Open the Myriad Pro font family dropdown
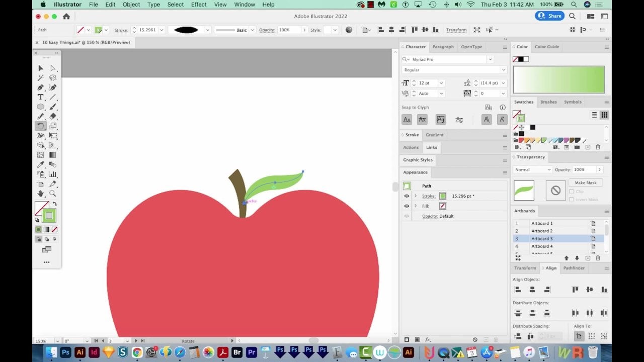Screen dimensions: 644x362 pyautogui.click(x=490, y=59)
